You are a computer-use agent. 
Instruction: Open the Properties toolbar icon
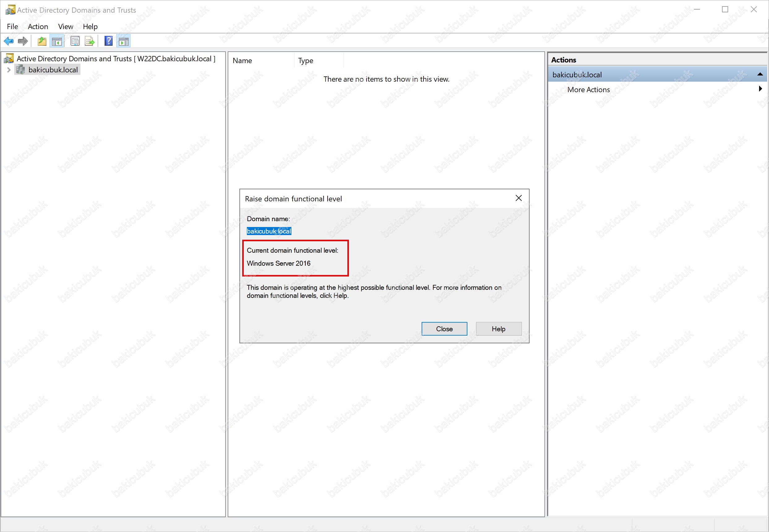(75, 41)
